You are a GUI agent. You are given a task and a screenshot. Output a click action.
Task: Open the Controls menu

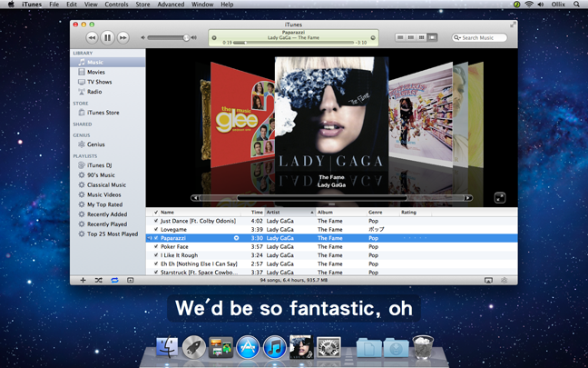pyautogui.click(x=116, y=5)
